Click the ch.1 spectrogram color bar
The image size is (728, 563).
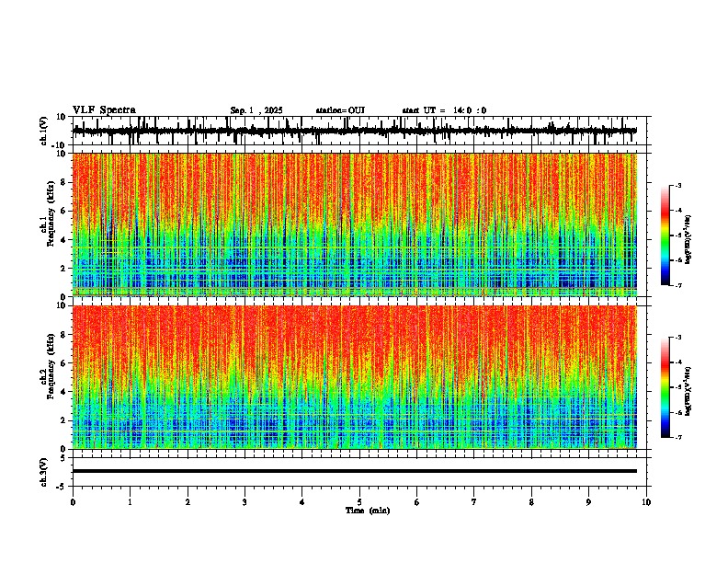pyautogui.click(x=665, y=236)
